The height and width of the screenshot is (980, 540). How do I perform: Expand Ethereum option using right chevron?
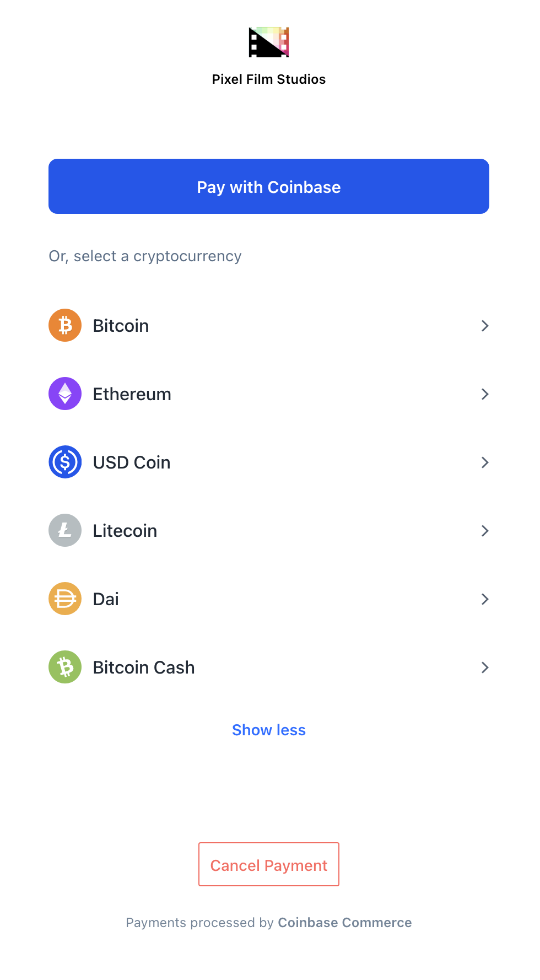485,394
